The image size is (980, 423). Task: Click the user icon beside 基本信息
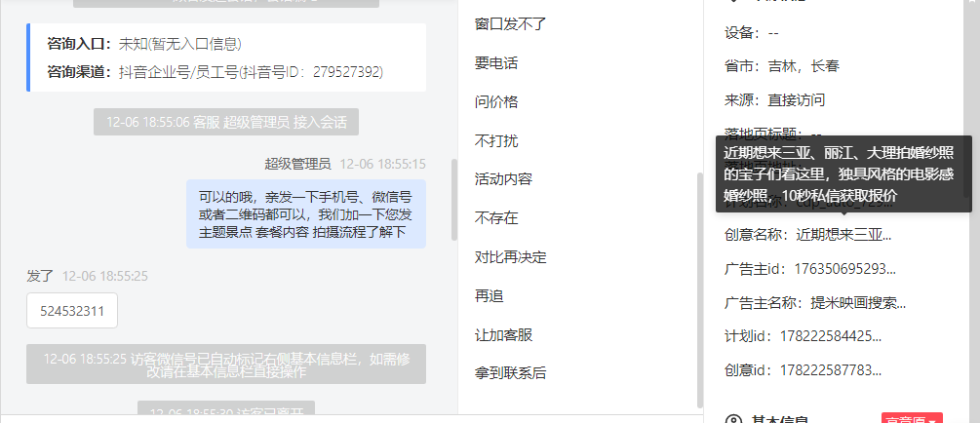[x=733, y=419]
